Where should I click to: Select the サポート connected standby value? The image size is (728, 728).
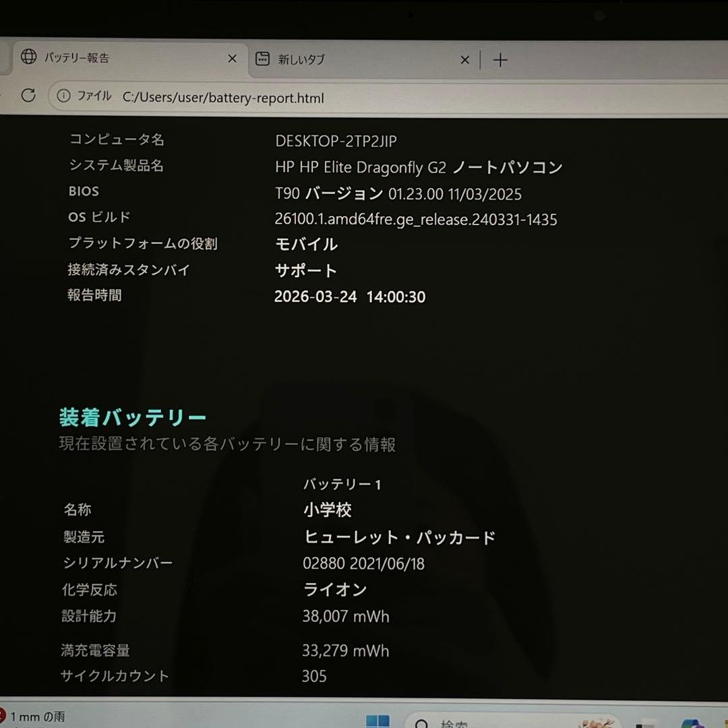[x=305, y=270]
